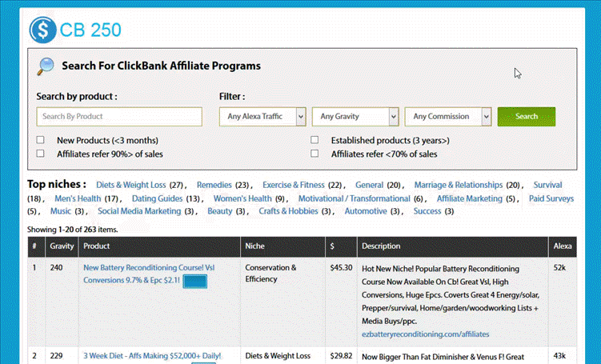601x364 pixels.
Task: Click the blue badge beside Battery Reconditioning product
Action: [x=195, y=282]
